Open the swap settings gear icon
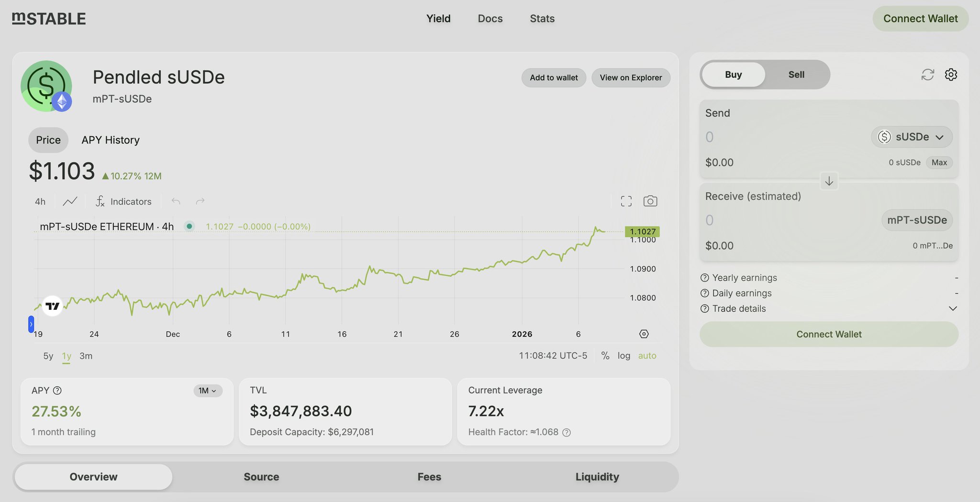980x502 pixels. (x=951, y=75)
